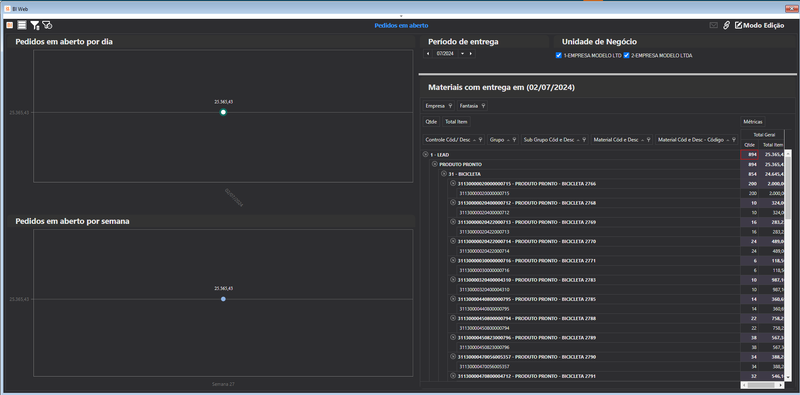Collapse the BICICLETA 2770 material row

(x=453, y=241)
